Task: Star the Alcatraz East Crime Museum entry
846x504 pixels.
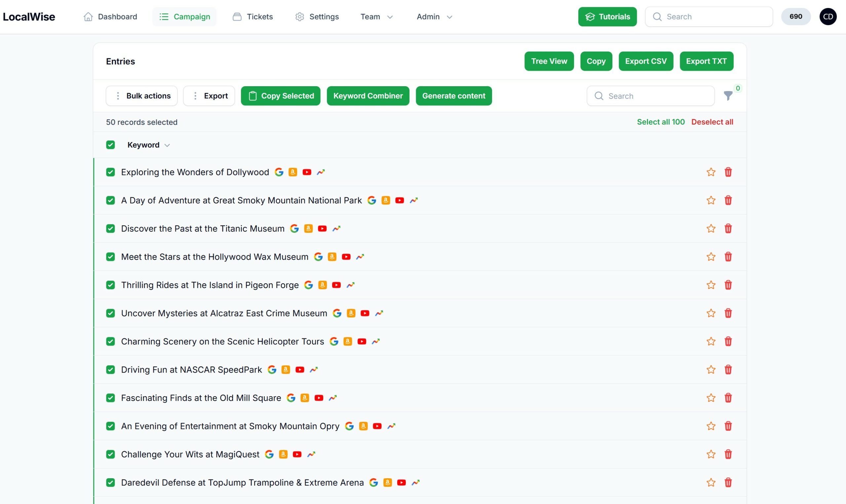Action: (711, 313)
